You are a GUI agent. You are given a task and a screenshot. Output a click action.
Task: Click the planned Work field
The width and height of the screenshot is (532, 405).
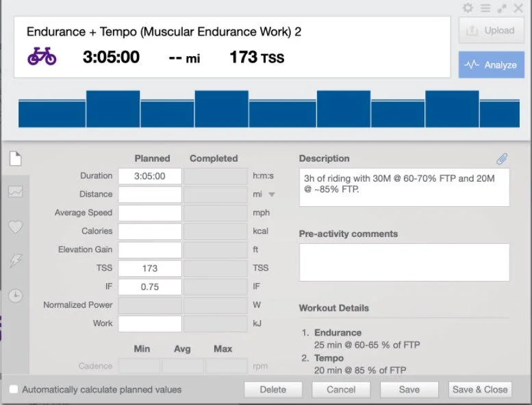[x=150, y=323]
